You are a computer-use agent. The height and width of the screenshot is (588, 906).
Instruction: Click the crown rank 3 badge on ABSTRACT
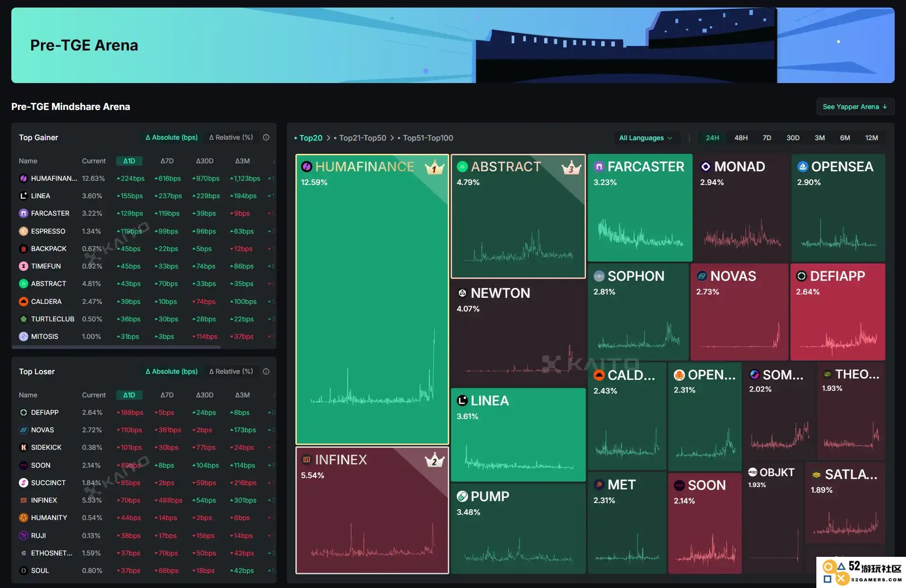coord(571,168)
